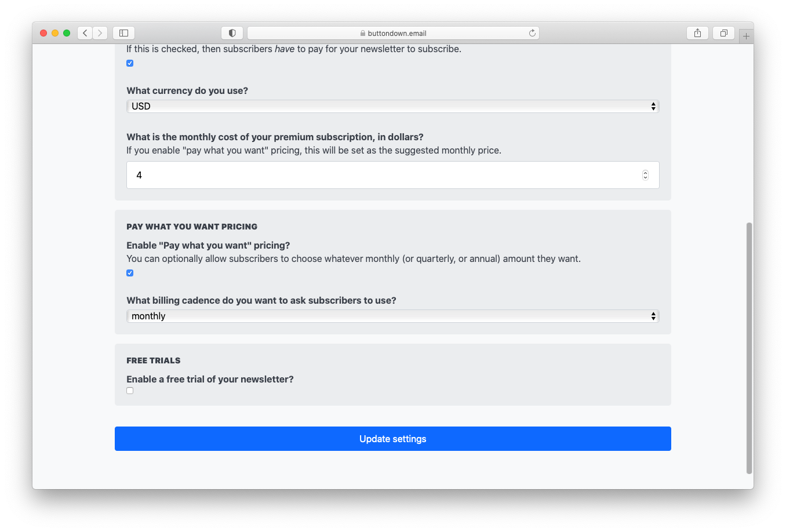Click the green full-screen window button

[67, 33]
